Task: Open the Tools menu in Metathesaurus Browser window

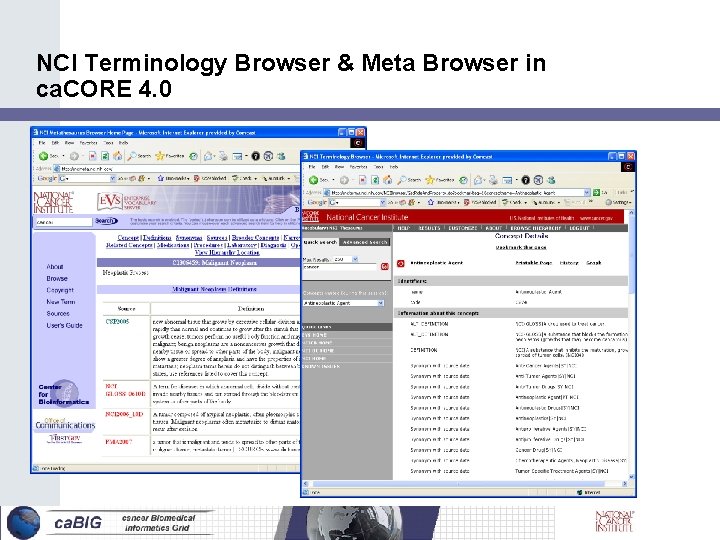Action: tap(108, 143)
